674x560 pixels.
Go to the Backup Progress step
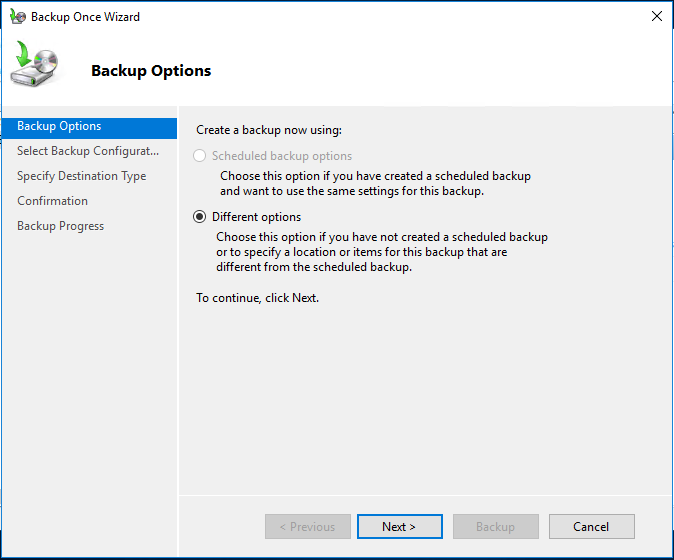61,226
